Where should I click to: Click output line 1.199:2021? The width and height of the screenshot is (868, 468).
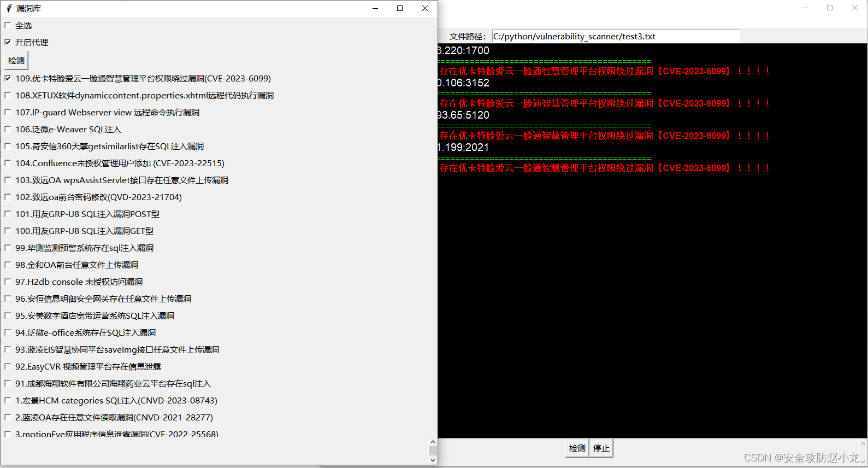463,147
